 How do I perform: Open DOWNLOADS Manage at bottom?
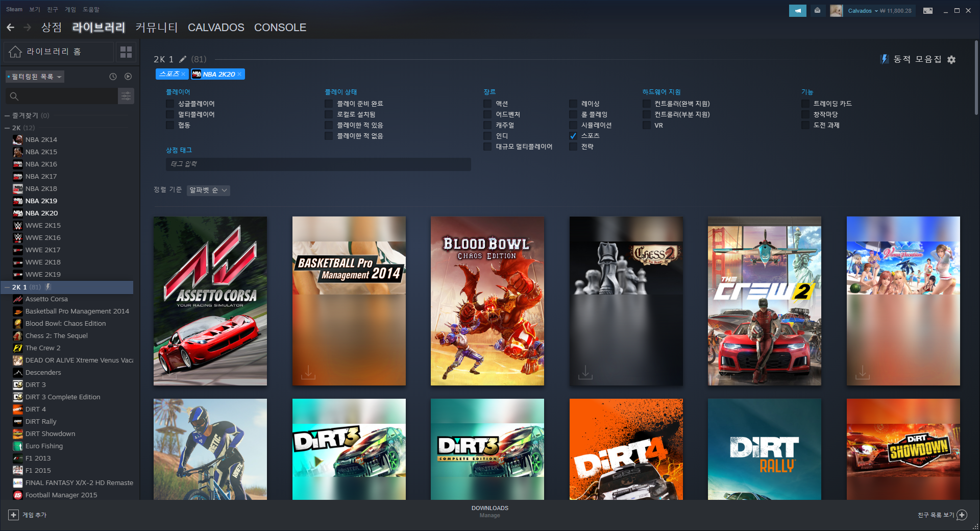coord(490,512)
